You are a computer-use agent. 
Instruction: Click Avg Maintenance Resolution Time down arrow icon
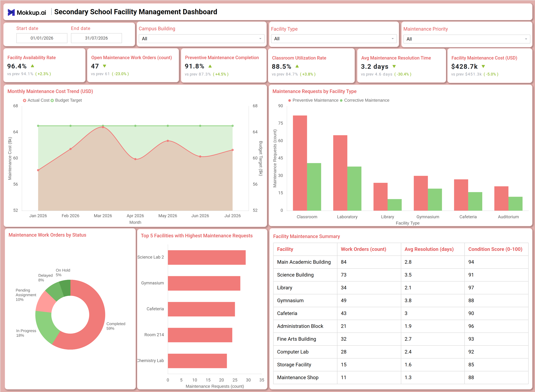pyautogui.click(x=394, y=66)
